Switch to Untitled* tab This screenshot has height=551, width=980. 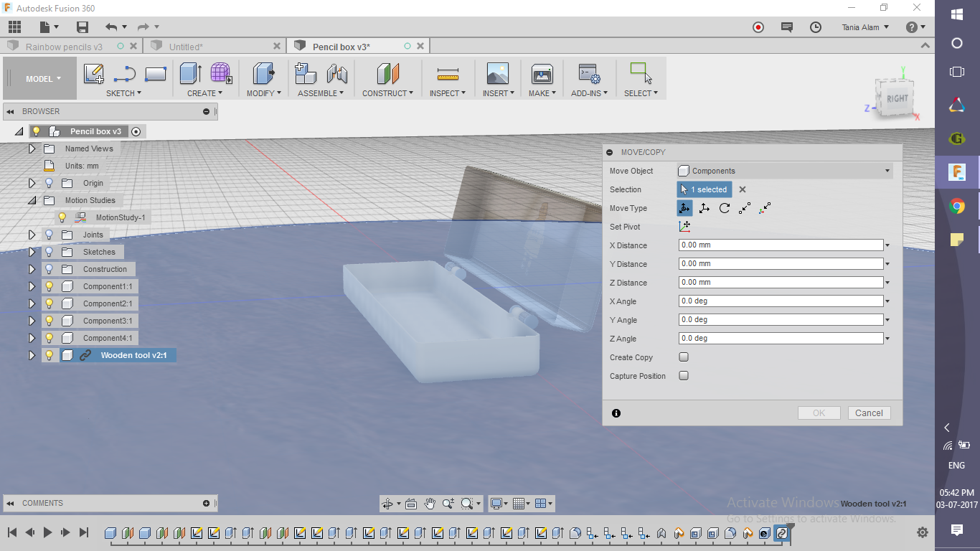pyautogui.click(x=186, y=47)
